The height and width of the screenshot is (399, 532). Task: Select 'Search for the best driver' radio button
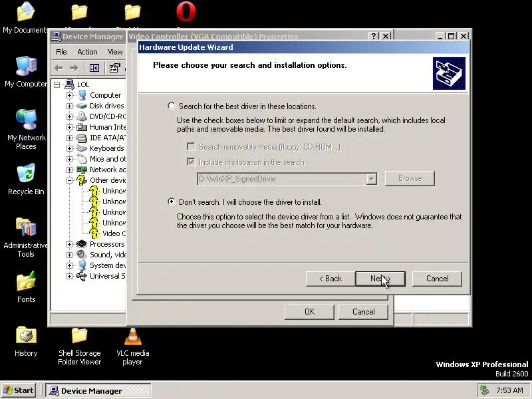172,106
